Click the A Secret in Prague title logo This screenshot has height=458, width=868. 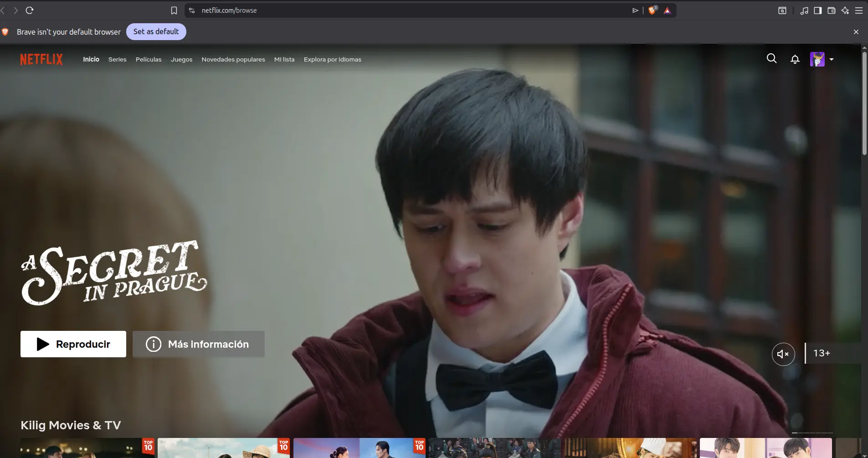click(114, 273)
